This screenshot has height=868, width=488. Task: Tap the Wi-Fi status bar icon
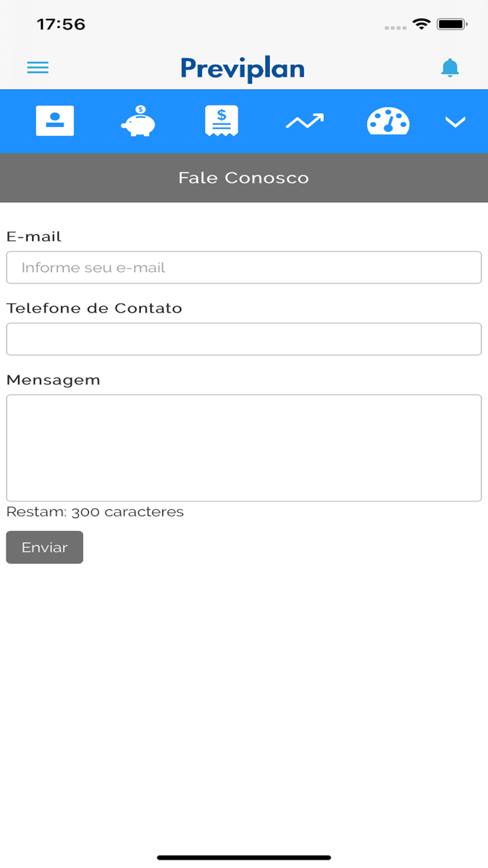tap(421, 24)
